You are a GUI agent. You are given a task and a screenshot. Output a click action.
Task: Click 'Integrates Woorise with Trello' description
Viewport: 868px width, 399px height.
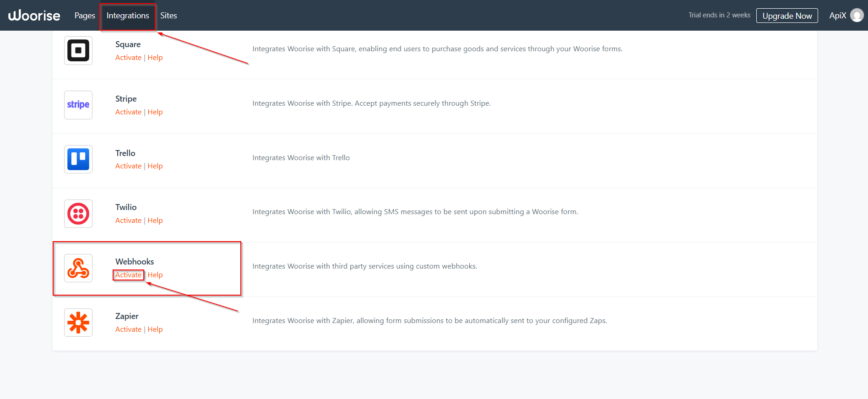(x=301, y=158)
